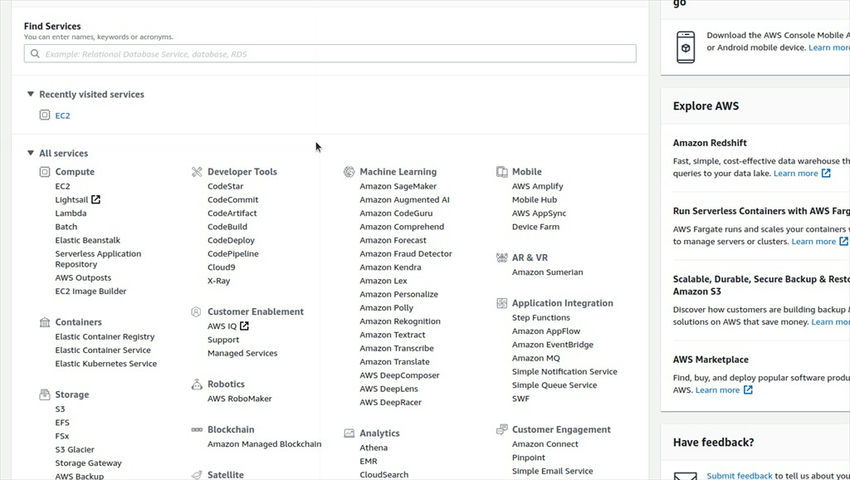
Task: Click the Robotics category icon
Action: tap(197, 384)
